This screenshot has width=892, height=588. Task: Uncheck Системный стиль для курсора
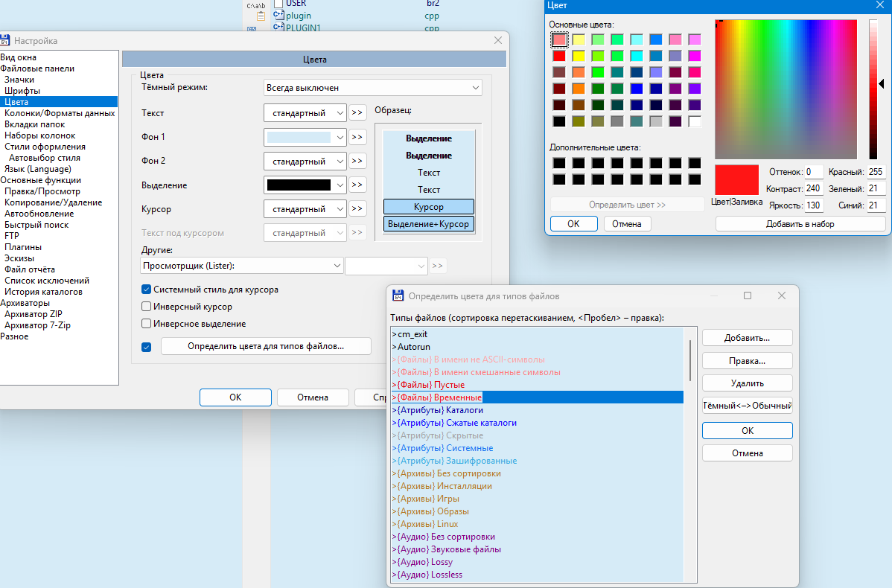tap(147, 290)
